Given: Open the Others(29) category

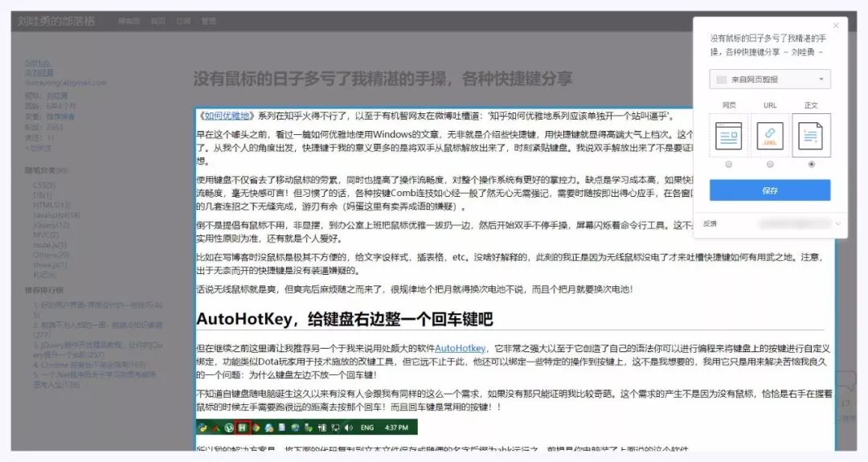Looking at the screenshot, I should (51, 255).
